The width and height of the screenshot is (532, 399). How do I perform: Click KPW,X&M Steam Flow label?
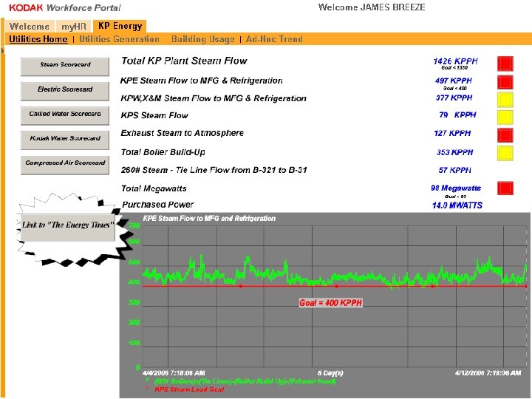pos(214,98)
